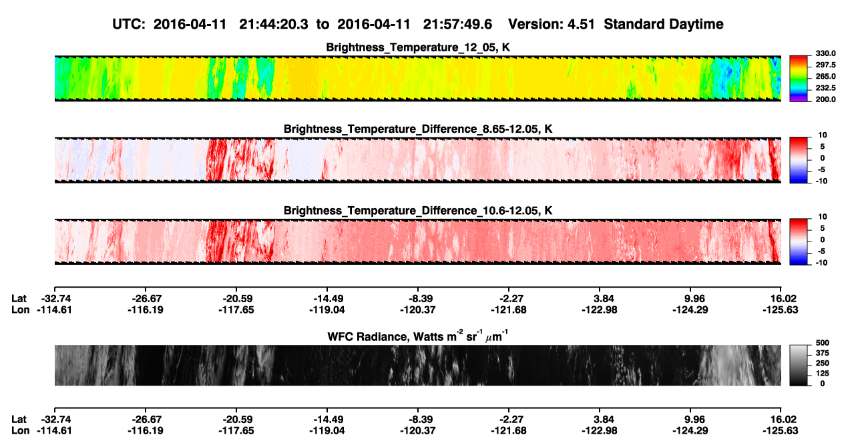Click the 10.6-12.05 difference image strip
Screen dimensions: 868x445
(x=418, y=242)
